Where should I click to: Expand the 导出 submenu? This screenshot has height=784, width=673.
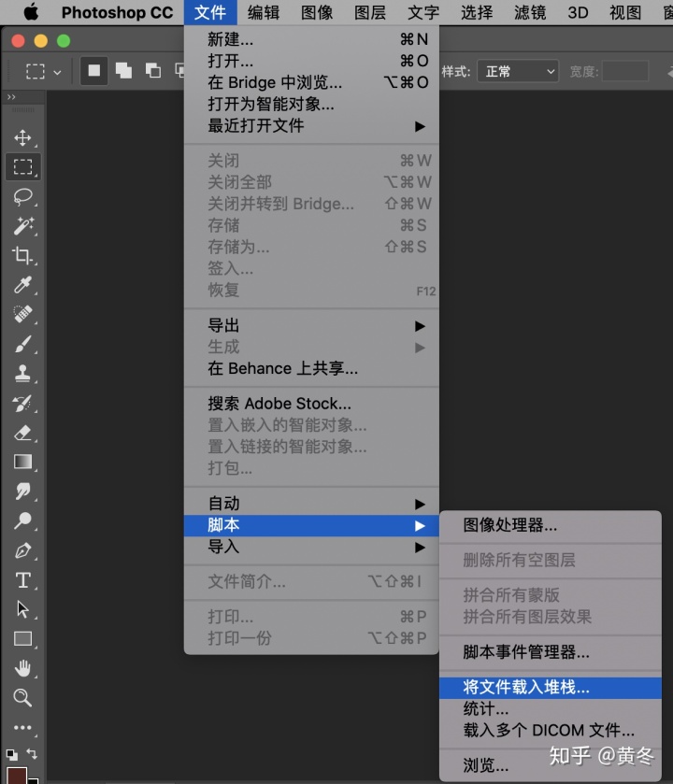[311, 325]
